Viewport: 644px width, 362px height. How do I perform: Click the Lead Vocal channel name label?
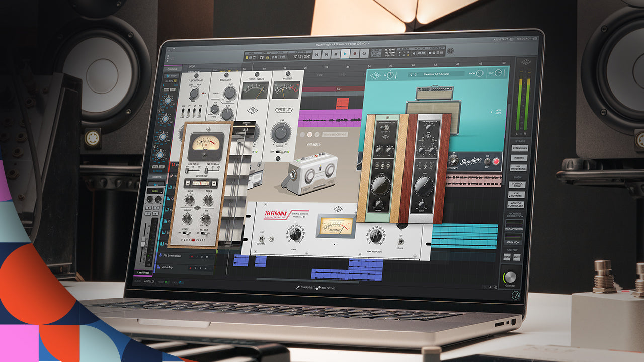[144, 272]
